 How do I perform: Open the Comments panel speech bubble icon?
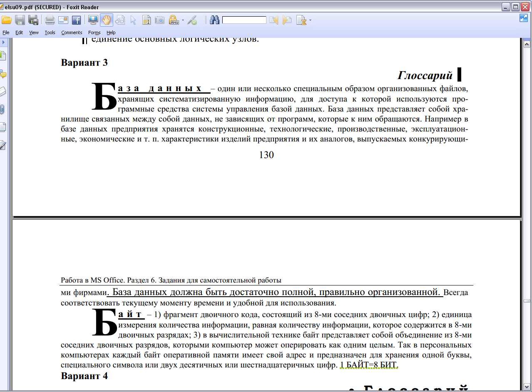[x=3, y=74]
